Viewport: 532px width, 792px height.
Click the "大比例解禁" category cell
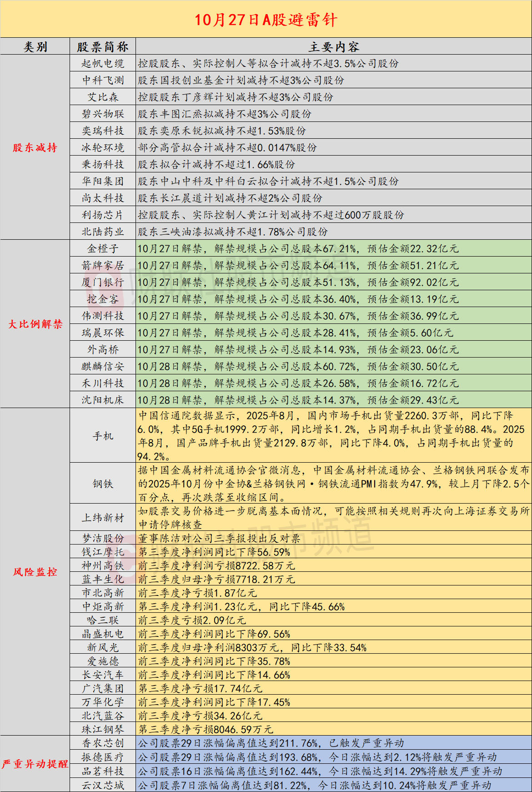tap(35, 324)
